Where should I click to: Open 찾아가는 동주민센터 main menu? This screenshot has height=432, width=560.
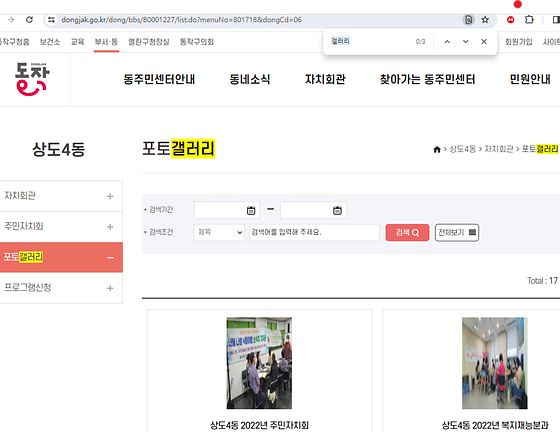428,79
